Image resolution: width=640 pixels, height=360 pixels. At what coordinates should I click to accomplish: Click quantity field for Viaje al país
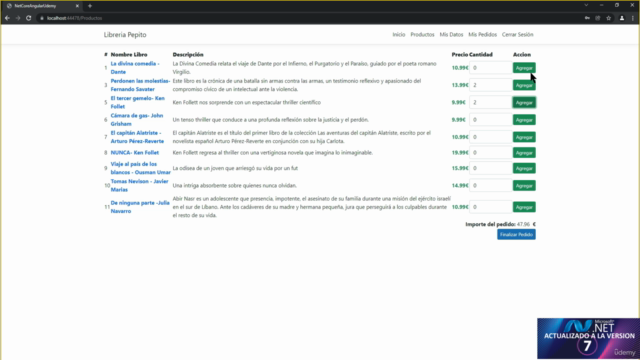coord(491,168)
